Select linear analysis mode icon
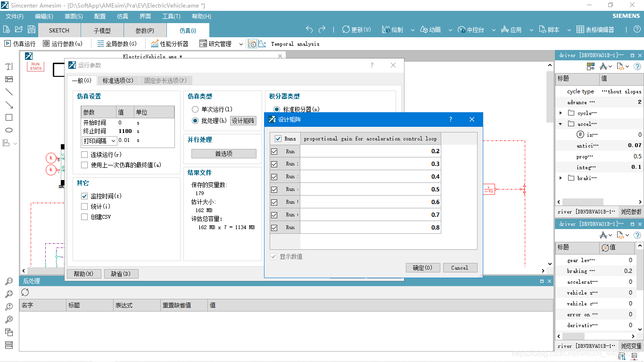 click(x=262, y=44)
